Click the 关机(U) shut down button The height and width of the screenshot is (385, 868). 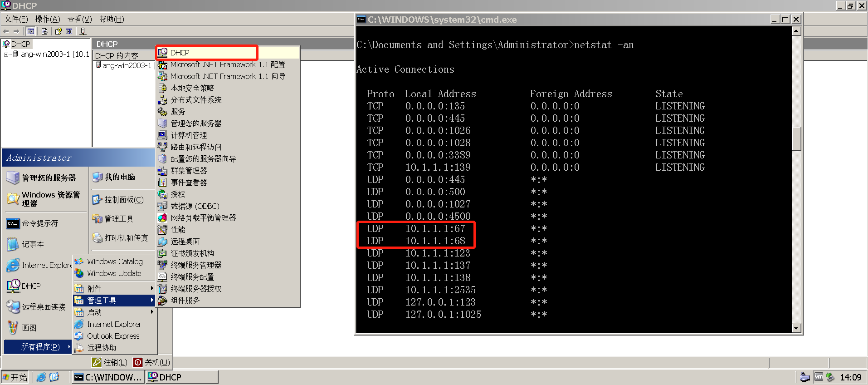(x=151, y=362)
